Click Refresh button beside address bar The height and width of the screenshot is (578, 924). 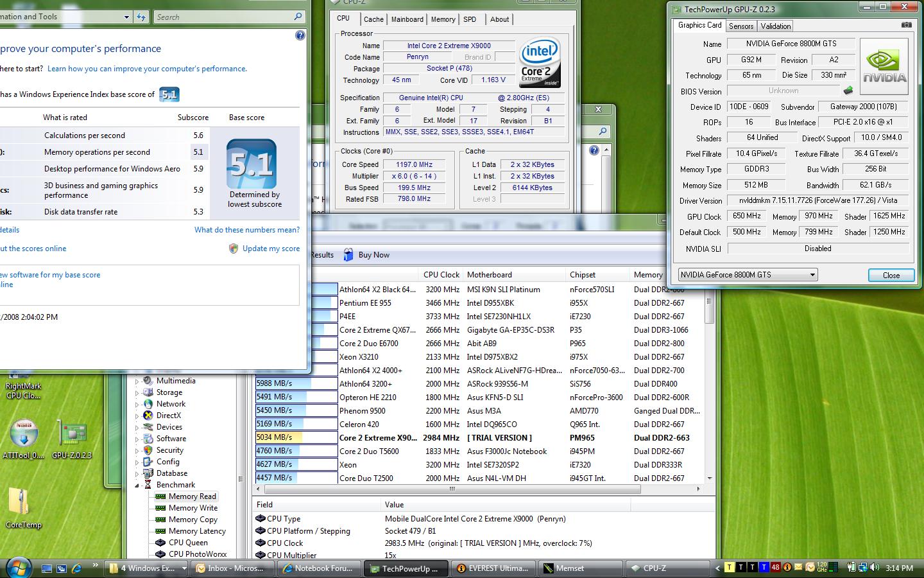(x=141, y=17)
